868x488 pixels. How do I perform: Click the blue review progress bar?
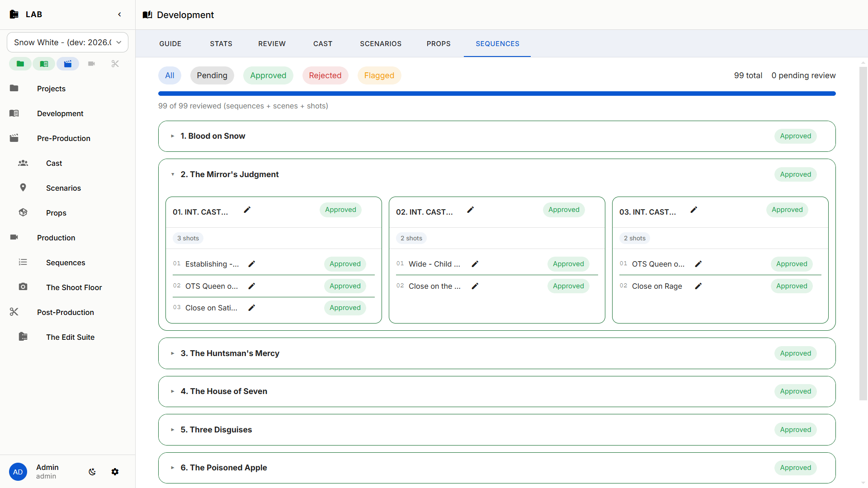[x=497, y=94]
